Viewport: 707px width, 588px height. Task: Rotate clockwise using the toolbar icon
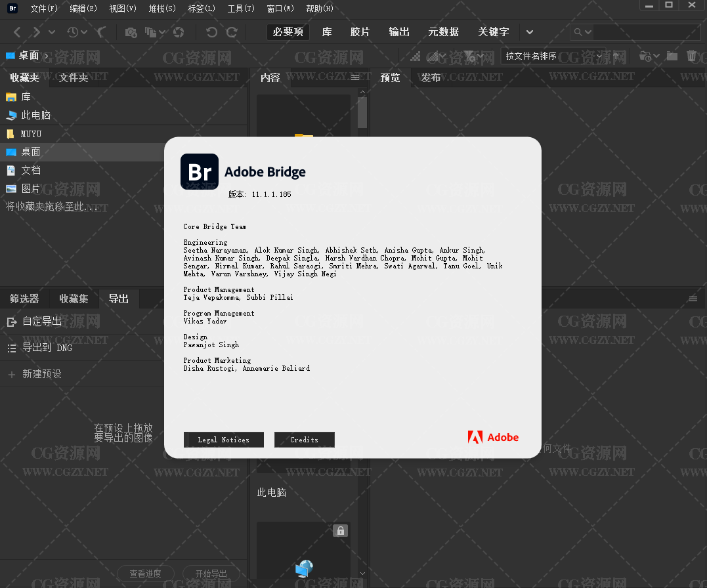tap(232, 32)
